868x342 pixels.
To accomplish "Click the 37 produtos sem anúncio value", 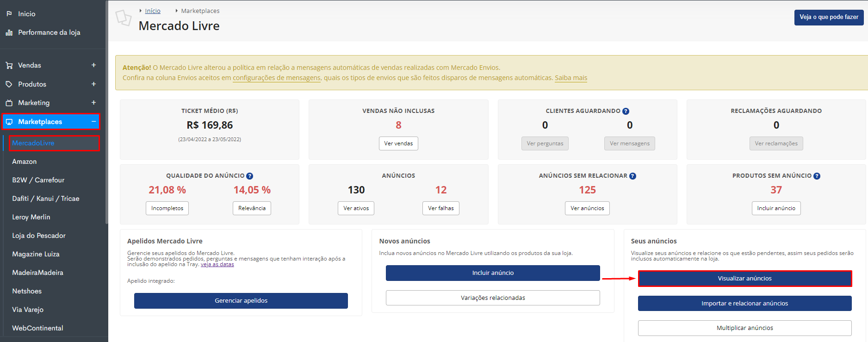I will tap(776, 190).
